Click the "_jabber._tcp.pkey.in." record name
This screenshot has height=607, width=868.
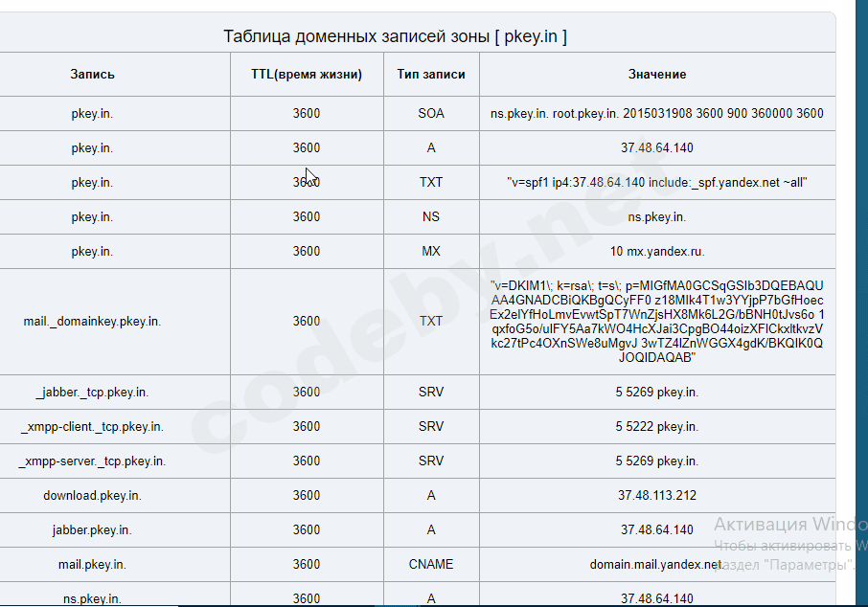tap(92, 392)
